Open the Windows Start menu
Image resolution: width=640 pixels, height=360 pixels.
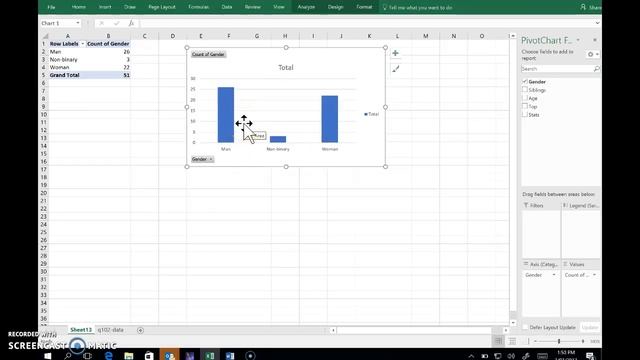click(x=48, y=356)
